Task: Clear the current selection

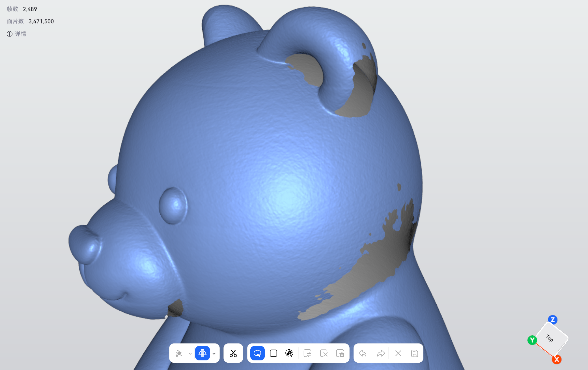Action: pos(324,353)
